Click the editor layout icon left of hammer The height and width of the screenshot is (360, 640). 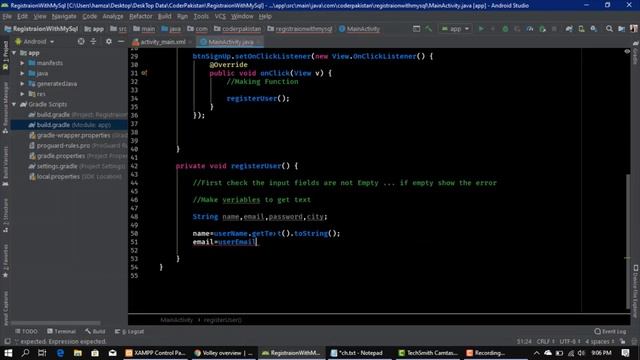[416, 29]
